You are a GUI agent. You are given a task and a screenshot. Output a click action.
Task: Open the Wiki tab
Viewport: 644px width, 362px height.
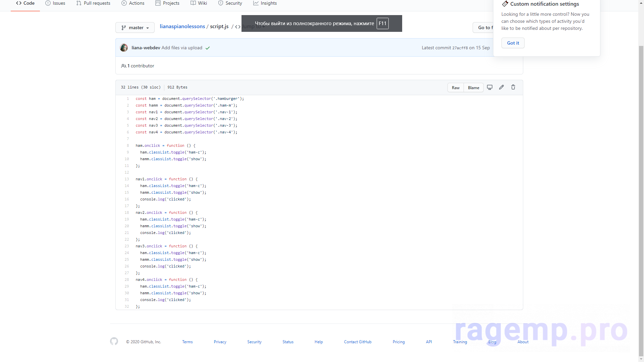[199, 3]
